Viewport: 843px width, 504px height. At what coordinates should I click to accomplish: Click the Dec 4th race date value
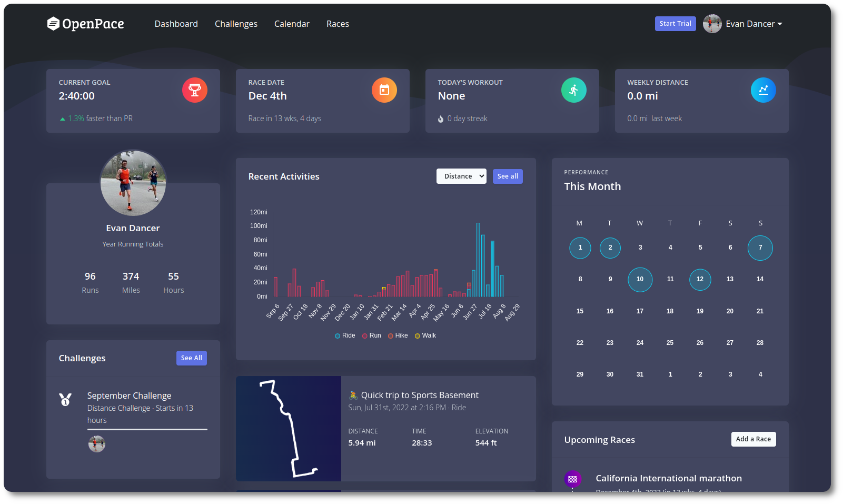coord(267,96)
